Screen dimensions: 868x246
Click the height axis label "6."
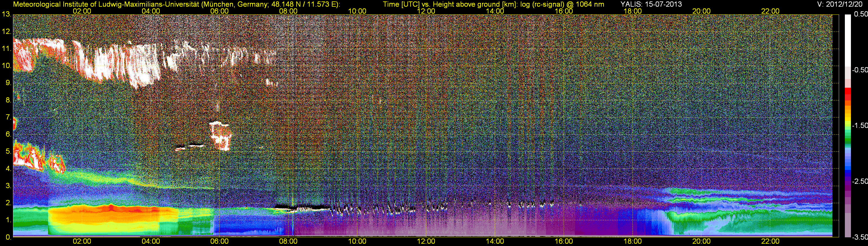(8, 135)
